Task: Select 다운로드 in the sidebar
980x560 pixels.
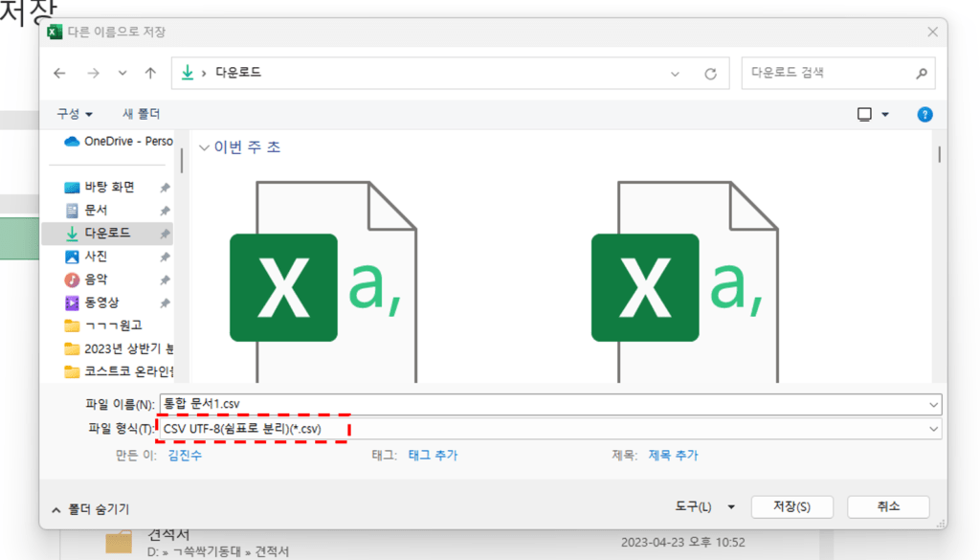Action: [107, 234]
